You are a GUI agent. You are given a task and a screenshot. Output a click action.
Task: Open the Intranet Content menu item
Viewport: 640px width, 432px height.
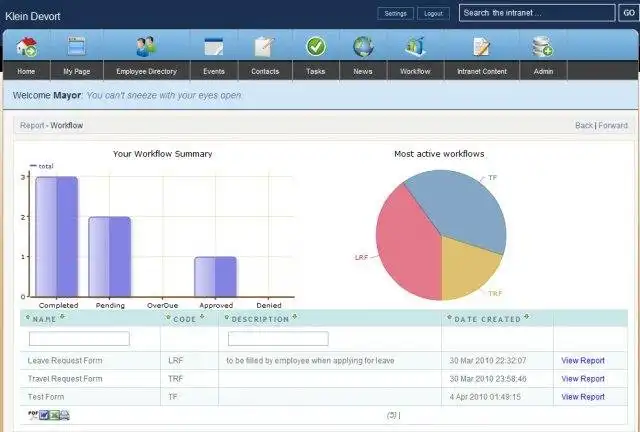coord(482,71)
